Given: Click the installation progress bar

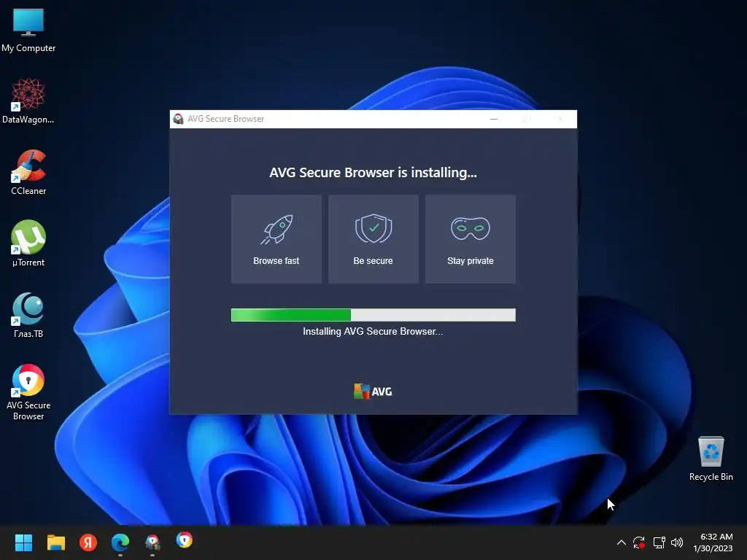Looking at the screenshot, I should (373, 315).
